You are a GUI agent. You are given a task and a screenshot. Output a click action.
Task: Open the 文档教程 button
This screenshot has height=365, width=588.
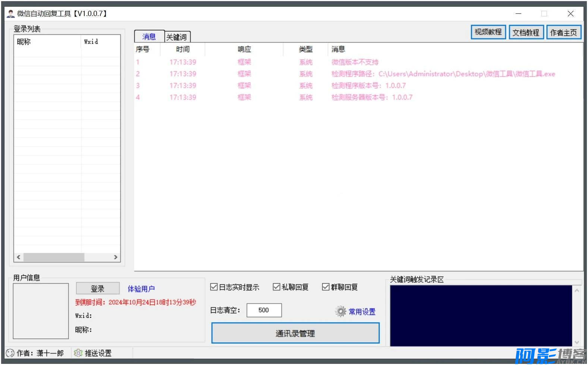[x=526, y=32]
